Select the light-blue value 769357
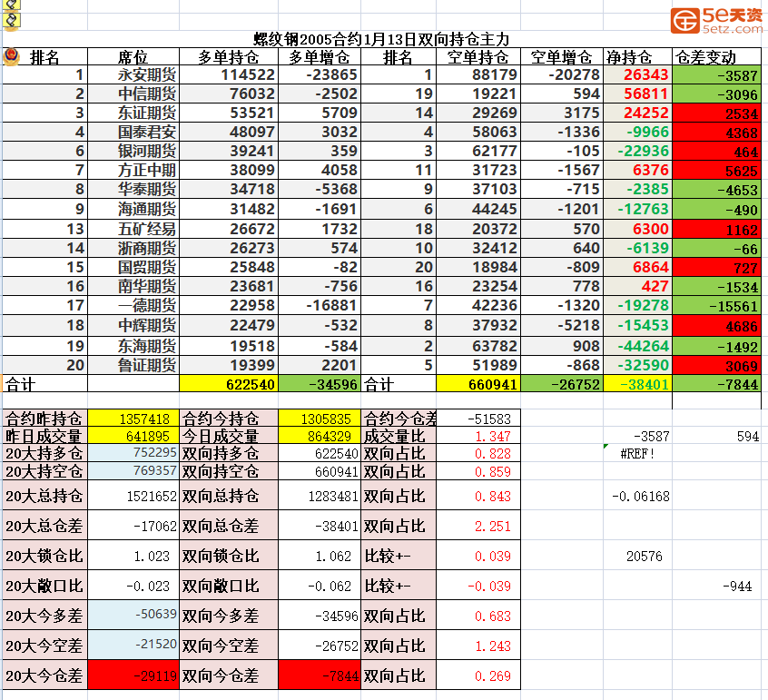 point(133,470)
